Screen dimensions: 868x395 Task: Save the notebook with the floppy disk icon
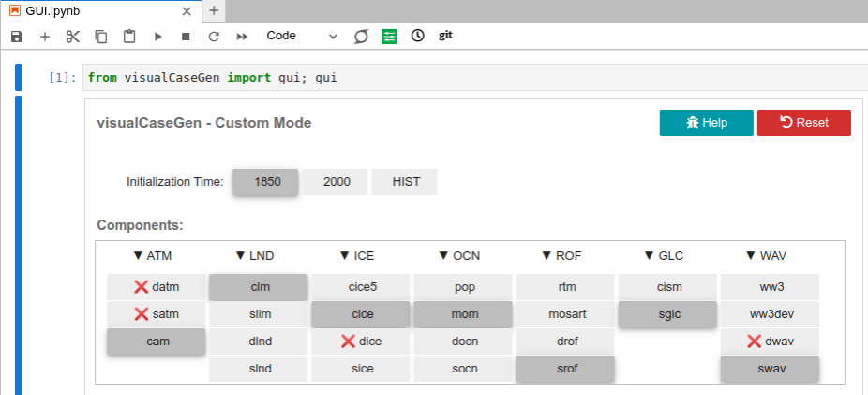(x=17, y=36)
